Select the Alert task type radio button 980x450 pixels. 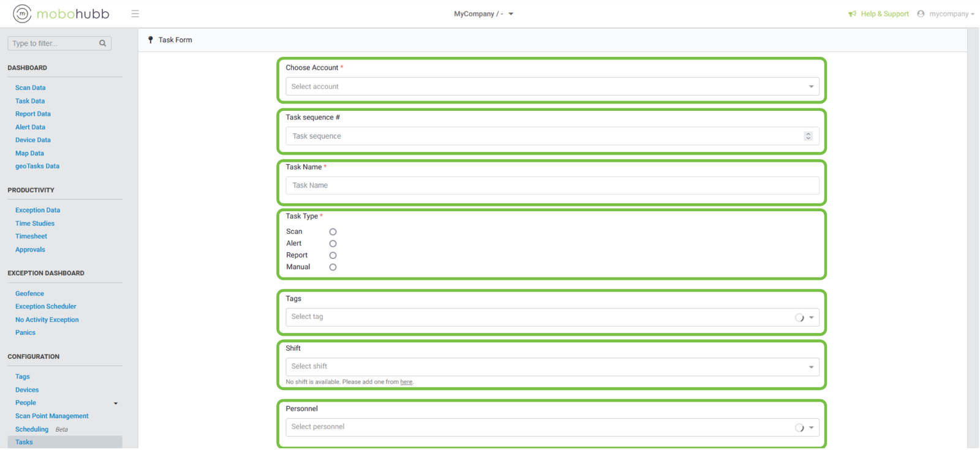tap(333, 244)
